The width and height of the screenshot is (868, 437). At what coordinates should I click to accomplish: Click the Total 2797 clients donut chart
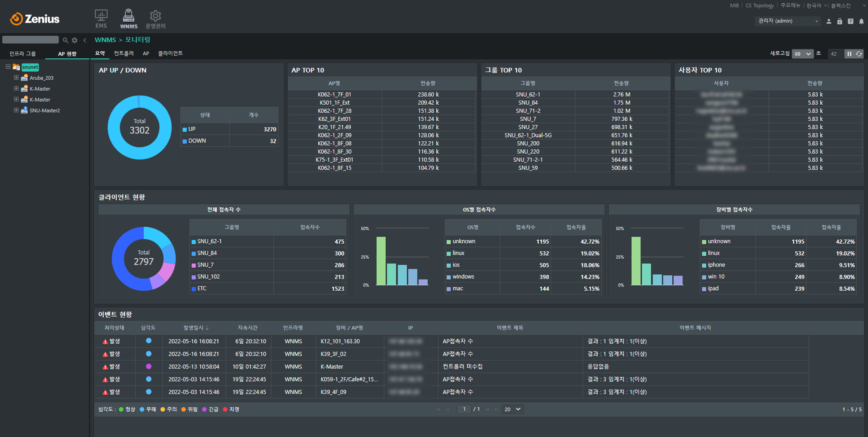(x=144, y=258)
